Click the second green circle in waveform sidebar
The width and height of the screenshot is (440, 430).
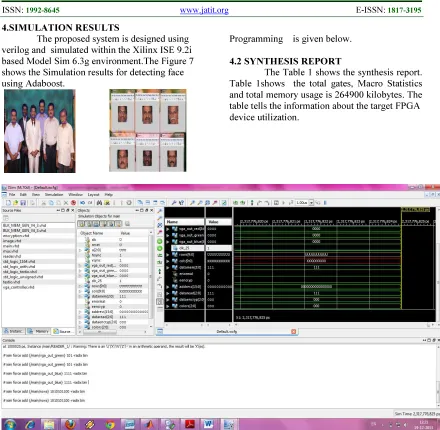[x=160, y=249]
